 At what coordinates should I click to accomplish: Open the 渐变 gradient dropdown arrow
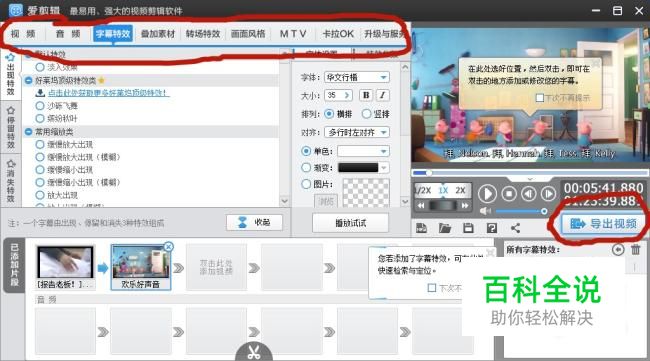click(x=384, y=167)
